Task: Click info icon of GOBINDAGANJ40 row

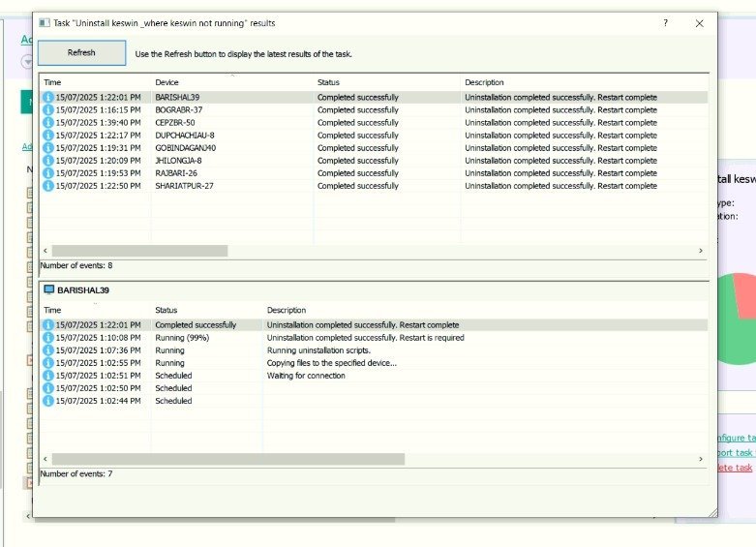Action: click(x=47, y=147)
